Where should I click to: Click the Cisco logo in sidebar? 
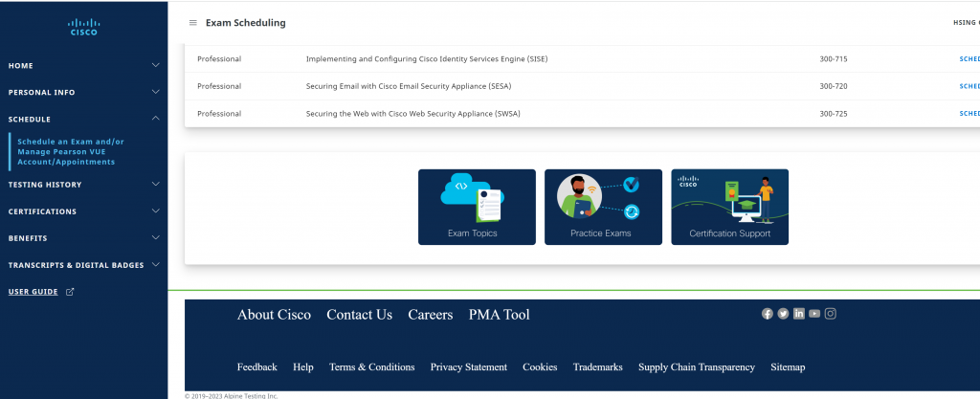pyautogui.click(x=83, y=27)
